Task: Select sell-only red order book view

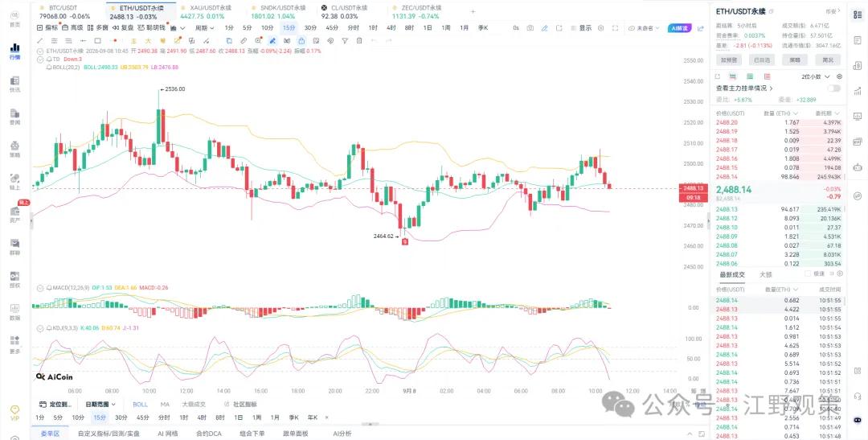Action: [767, 76]
